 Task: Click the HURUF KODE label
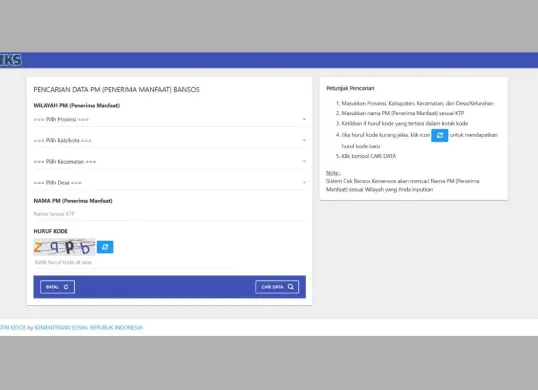click(x=50, y=231)
